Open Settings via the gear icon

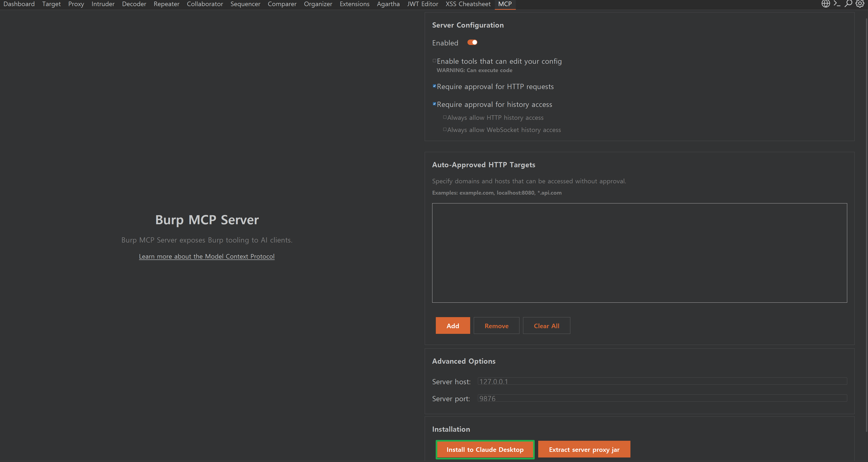click(x=860, y=4)
